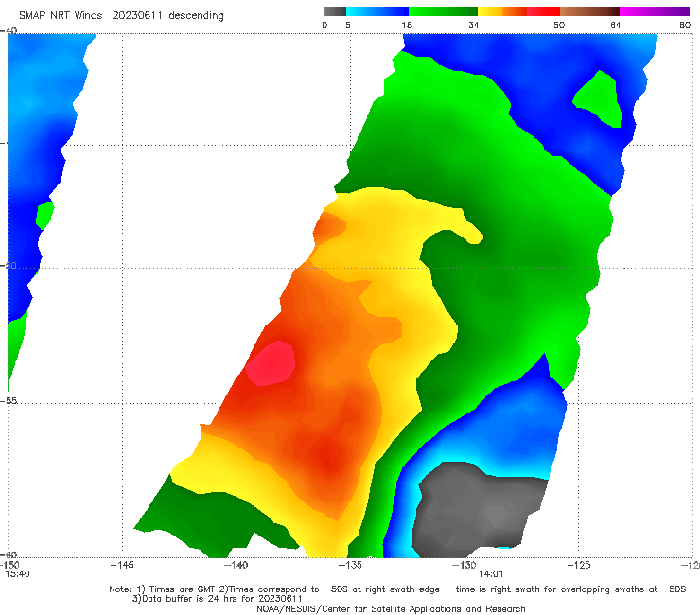This screenshot has width=700, height=615.
Task: Click the note line starting "Note: 1) Times are GMT"
Action: coord(397,589)
